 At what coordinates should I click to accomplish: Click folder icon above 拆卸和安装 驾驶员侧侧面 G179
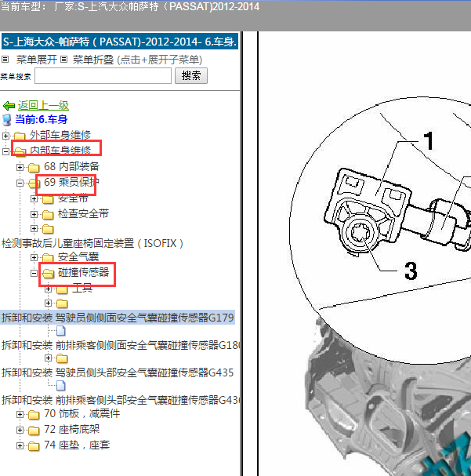(x=62, y=303)
